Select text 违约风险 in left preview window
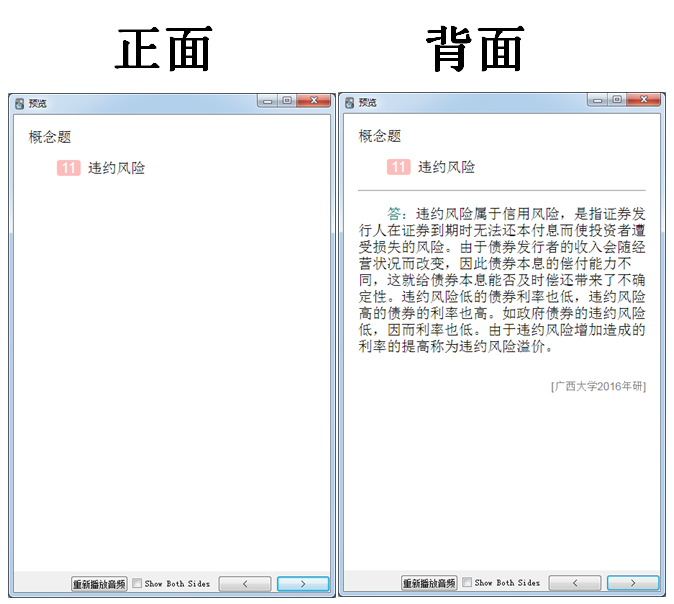 click(x=116, y=168)
